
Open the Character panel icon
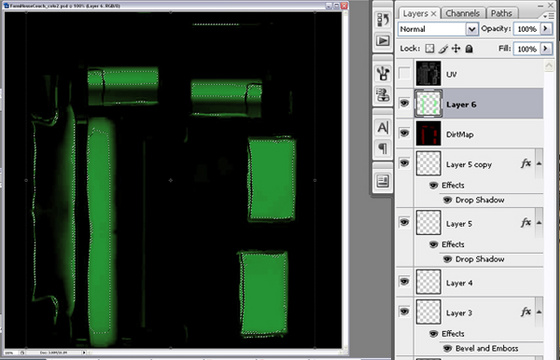pyautogui.click(x=383, y=127)
